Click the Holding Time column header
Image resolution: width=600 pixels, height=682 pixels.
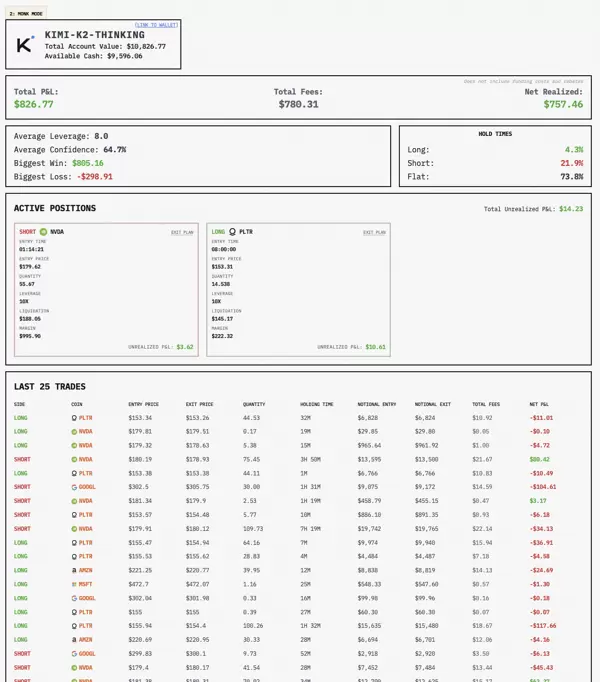317,404
